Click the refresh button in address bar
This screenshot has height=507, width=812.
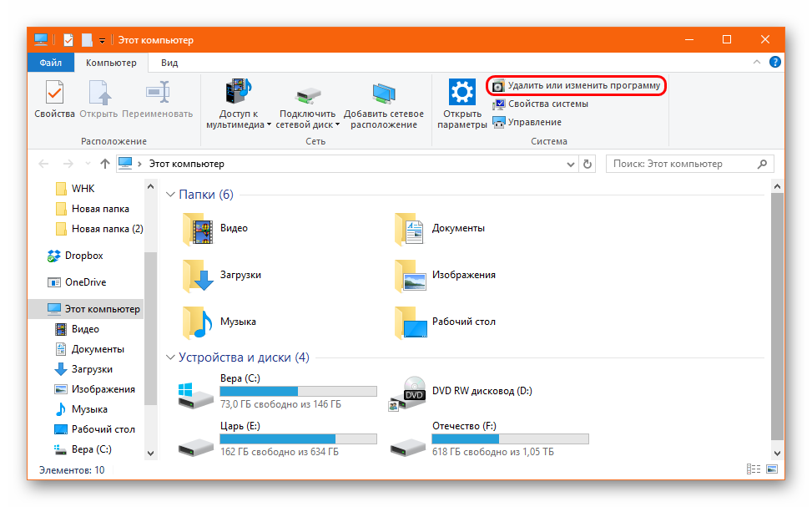coord(588,164)
